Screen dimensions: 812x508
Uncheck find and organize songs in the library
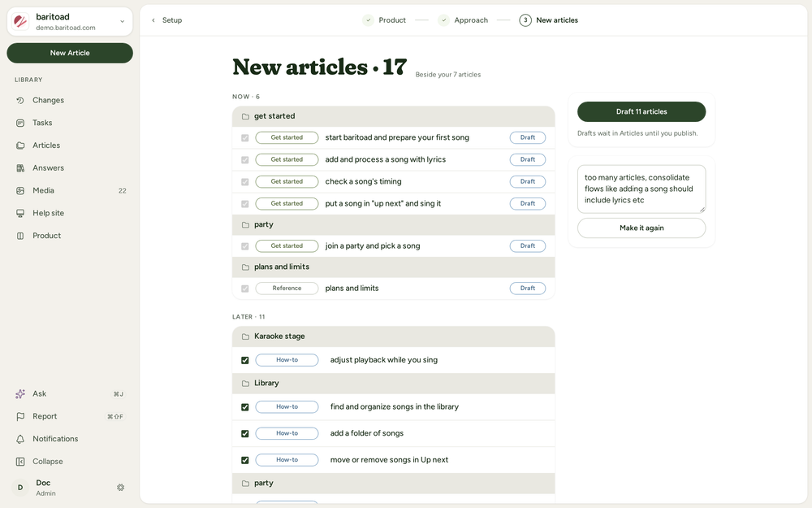click(x=245, y=407)
